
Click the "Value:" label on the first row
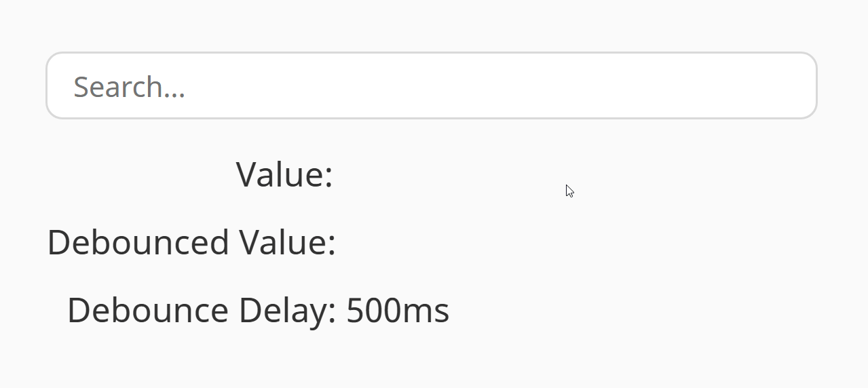point(284,175)
